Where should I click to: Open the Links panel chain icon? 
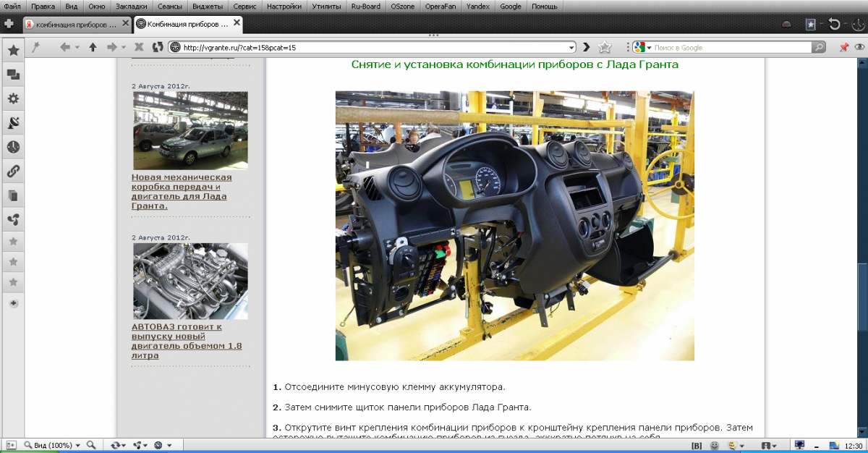coord(13,172)
